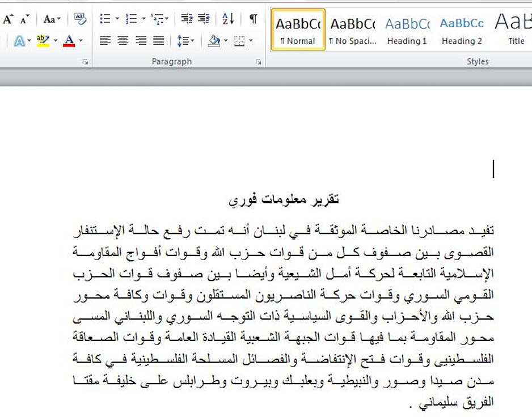532x417 pixels.
Task: Apply the yellow text highlight color
Action: coord(43,41)
